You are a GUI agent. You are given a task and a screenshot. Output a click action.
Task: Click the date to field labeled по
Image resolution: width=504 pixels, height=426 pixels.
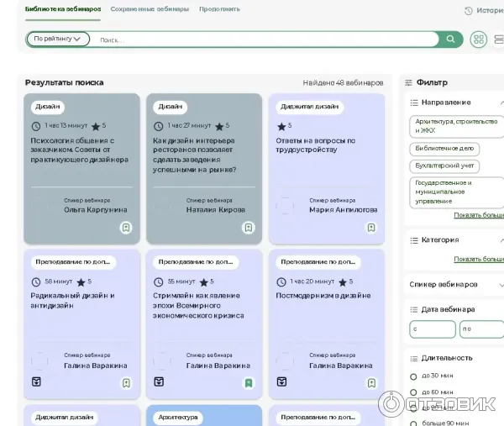point(481,329)
